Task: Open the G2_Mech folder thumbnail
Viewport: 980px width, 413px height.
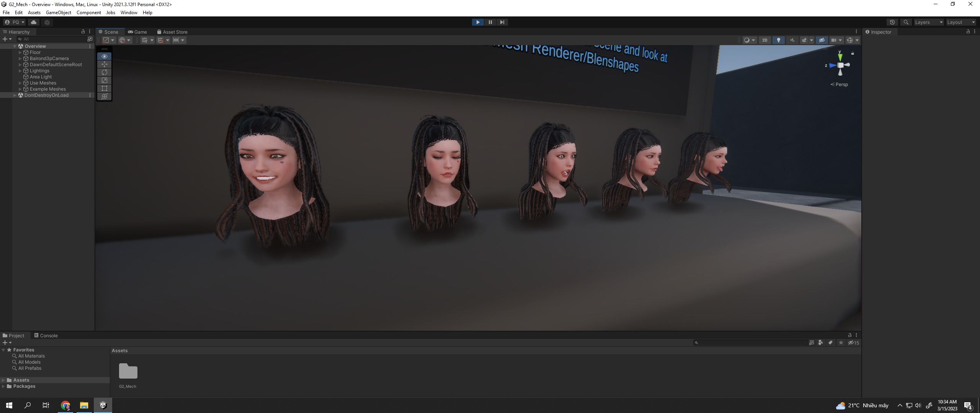Action: tap(128, 371)
